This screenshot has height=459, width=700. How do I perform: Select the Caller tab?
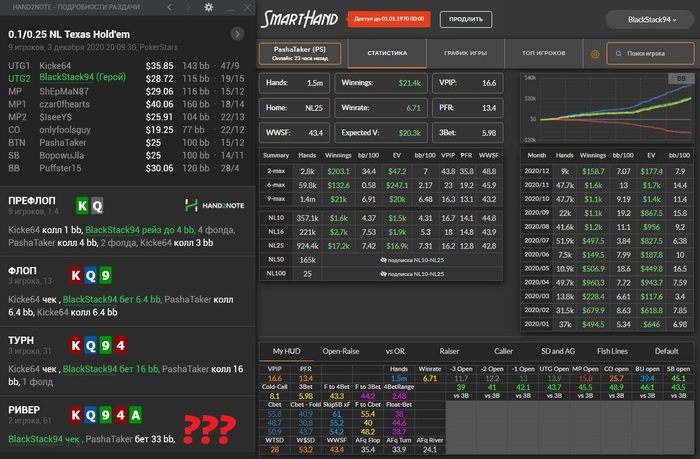[x=504, y=351]
